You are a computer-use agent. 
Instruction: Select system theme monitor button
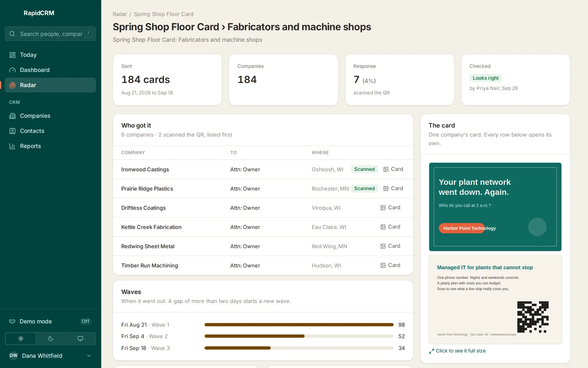80,339
